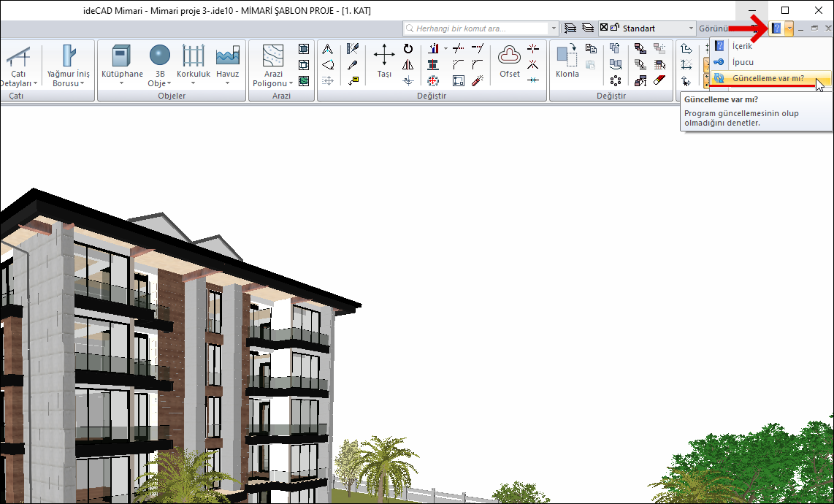Click the red eraser icon
Viewport: 834px width, 504px height.
click(x=659, y=80)
